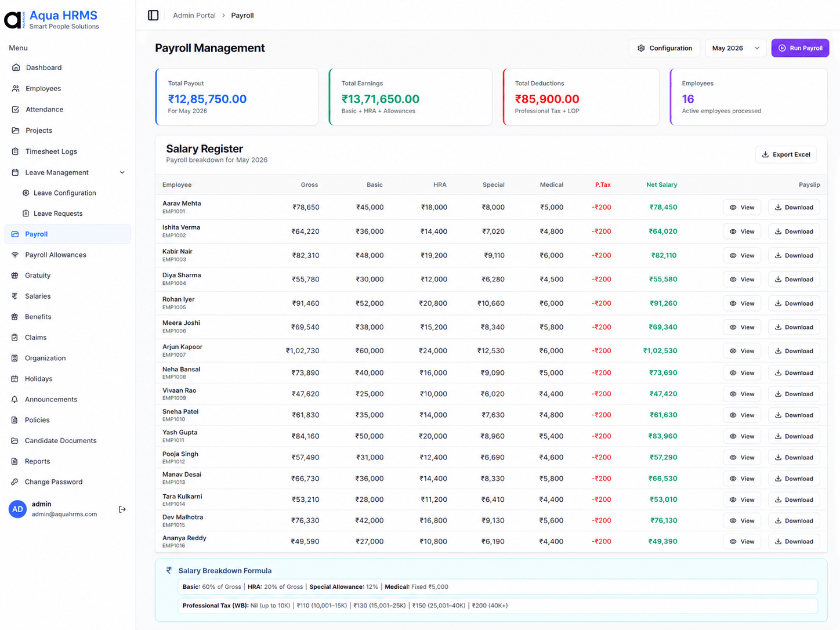
Task: Click Export Excel button
Action: pyautogui.click(x=786, y=154)
